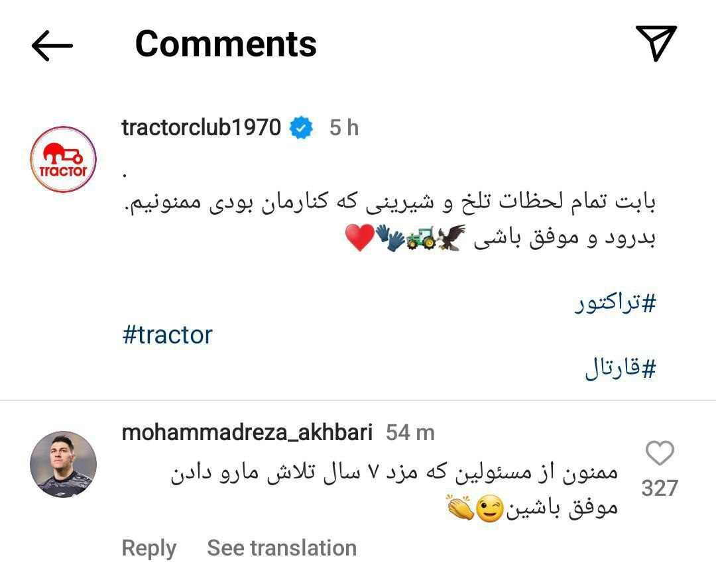Image resolution: width=716 pixels, height=588 pixels.
Task: Open tractorclub1970's profile picture
Action: pos(62,159)
